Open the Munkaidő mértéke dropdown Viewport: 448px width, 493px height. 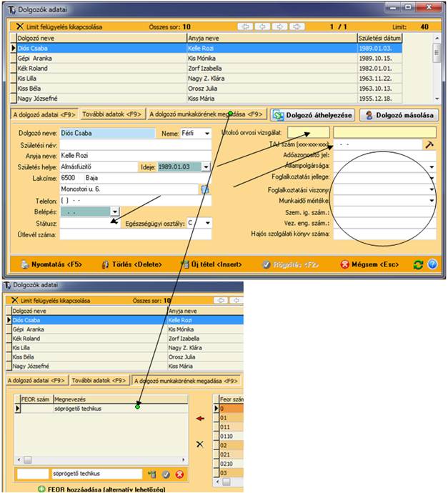(432, 201)
